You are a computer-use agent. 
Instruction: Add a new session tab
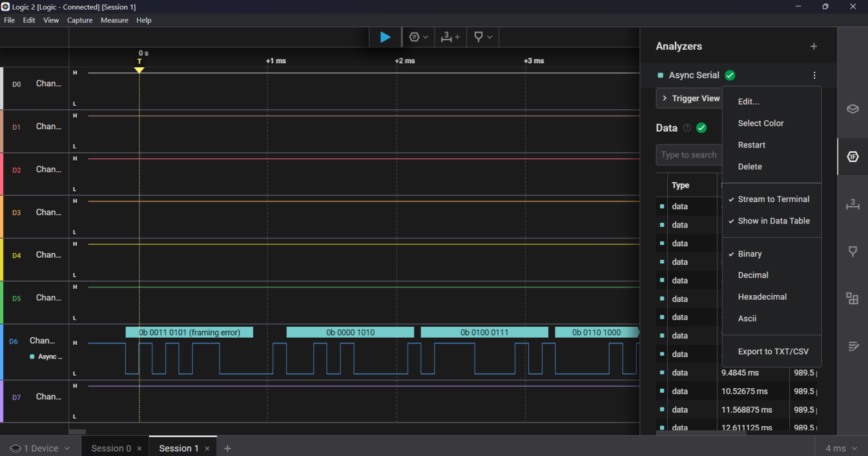pyautogui.click(x=227, y=448)
